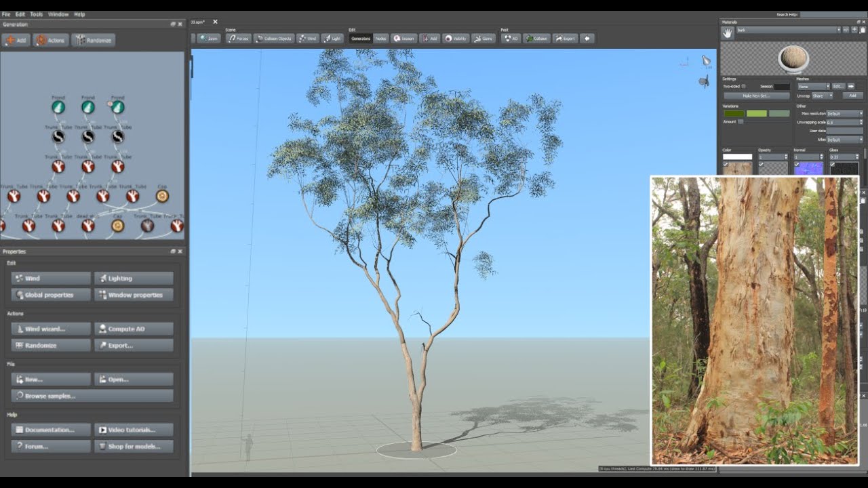Click Randomize in the Generation panel toolbar
868x488 pixels.
click(x=93, y=40)
